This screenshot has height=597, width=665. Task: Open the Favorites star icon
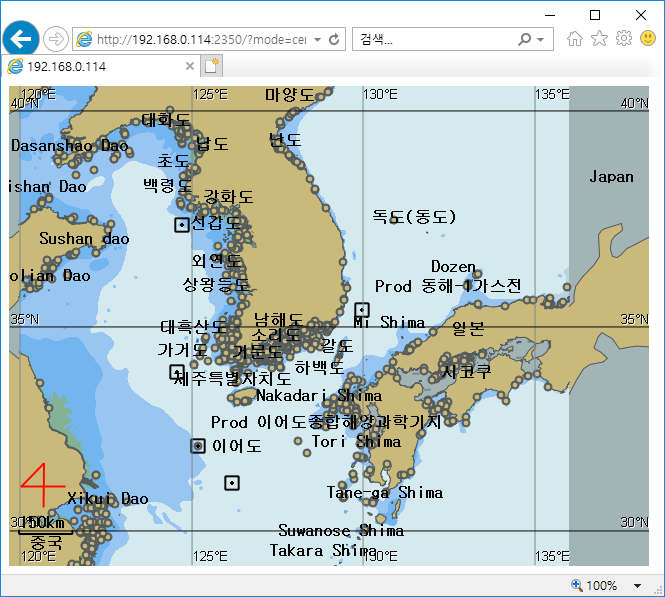click(x=599, y=39)
